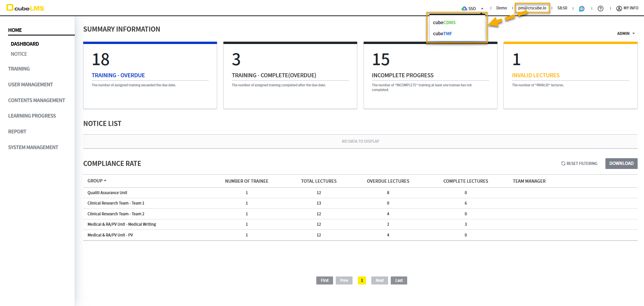Click the cubeLMS logo
Viewport: 644px width, 306px height.
pyautogui.click(x=25, y=8)
